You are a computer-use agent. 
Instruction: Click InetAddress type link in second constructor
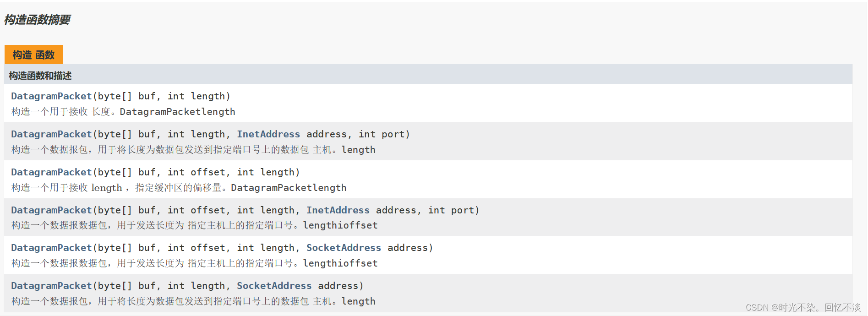[268, 134]
